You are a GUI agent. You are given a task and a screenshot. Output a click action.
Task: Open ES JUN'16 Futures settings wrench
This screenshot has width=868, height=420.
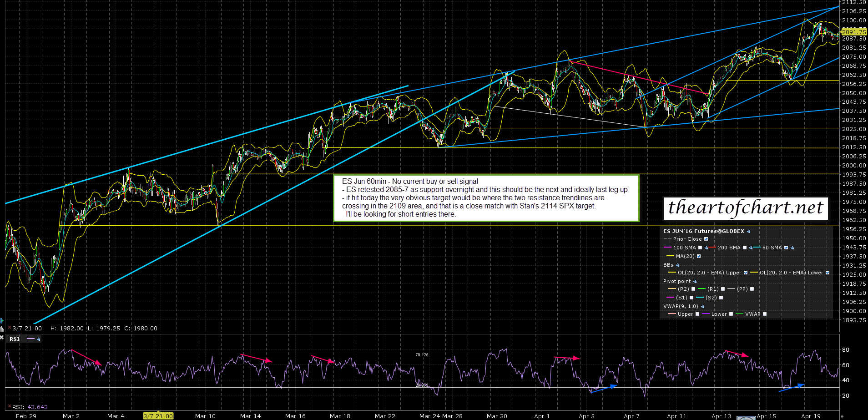(x=749, y=232)
